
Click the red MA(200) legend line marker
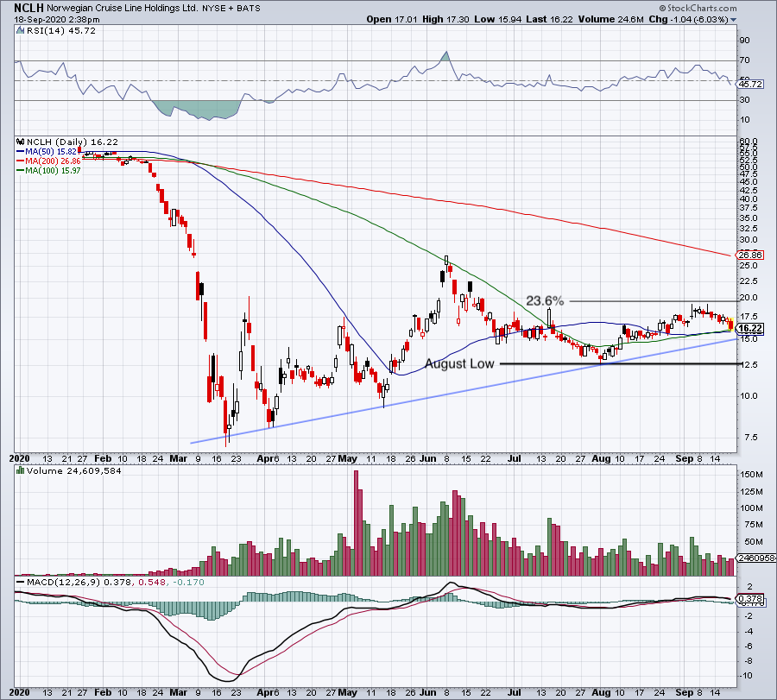(21, 161)
